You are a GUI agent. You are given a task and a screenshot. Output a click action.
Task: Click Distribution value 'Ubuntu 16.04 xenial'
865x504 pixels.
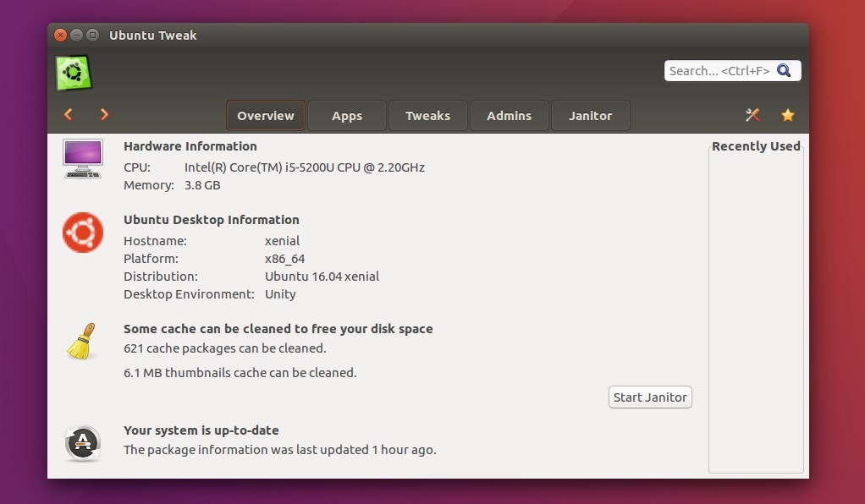(322, 277)
